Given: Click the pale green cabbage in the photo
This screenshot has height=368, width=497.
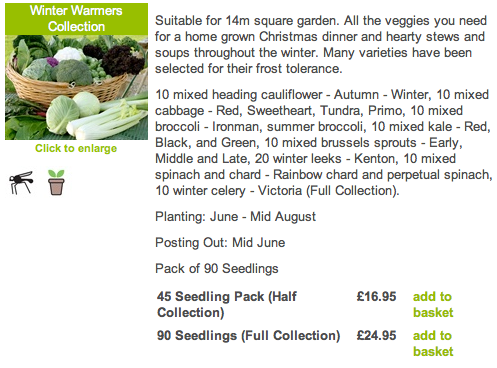Looking at the screenshot, I should (x=62, y=114).
